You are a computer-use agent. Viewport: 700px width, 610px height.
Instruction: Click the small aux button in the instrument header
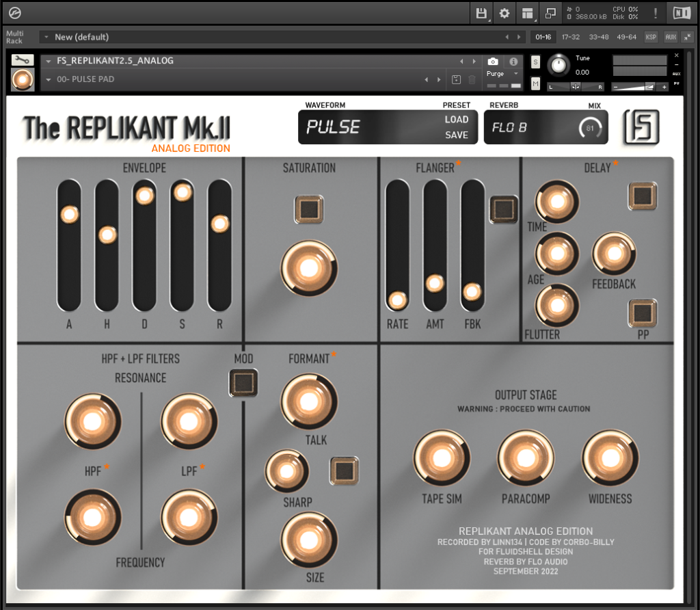(x=676, y=74)
